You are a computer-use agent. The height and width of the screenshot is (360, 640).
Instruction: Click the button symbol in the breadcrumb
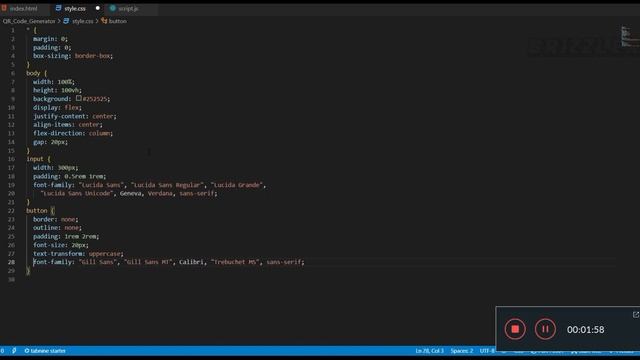click(x=118, y=21)
